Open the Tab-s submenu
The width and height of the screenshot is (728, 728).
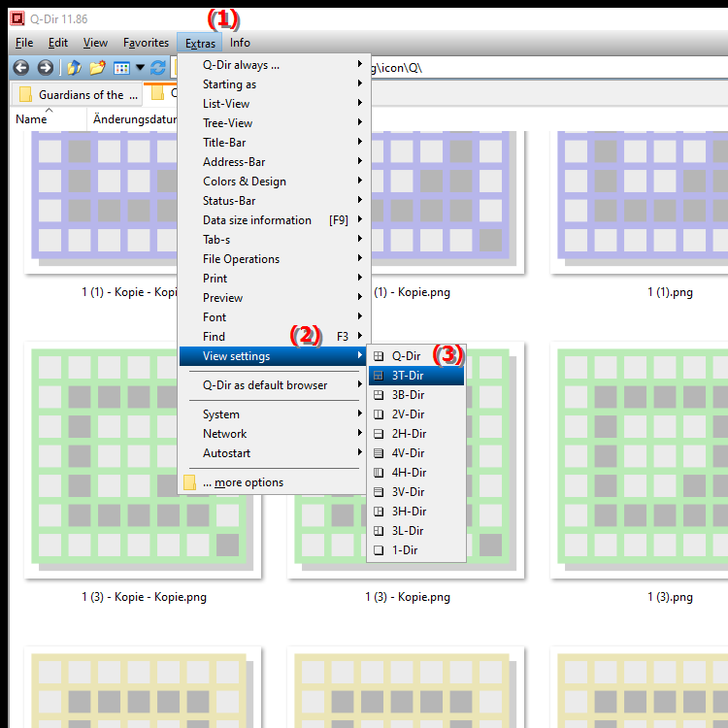pos(275,240)
